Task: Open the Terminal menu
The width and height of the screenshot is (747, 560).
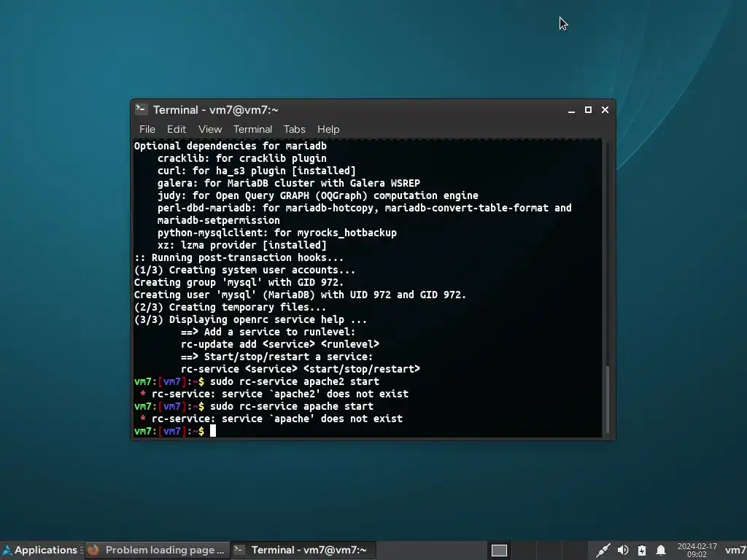Action: (x=252, y=129)
